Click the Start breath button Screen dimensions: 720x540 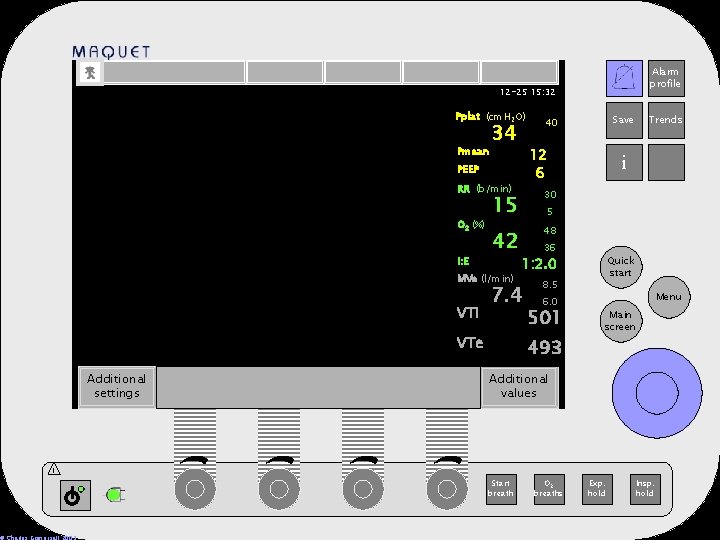[x=501, y=489]
